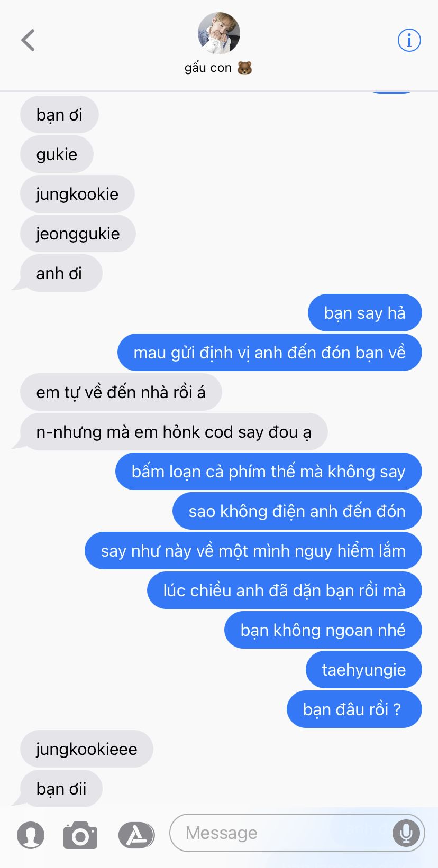Select the 'bạn không ngoan nhé' bubble

click(323, 630)
